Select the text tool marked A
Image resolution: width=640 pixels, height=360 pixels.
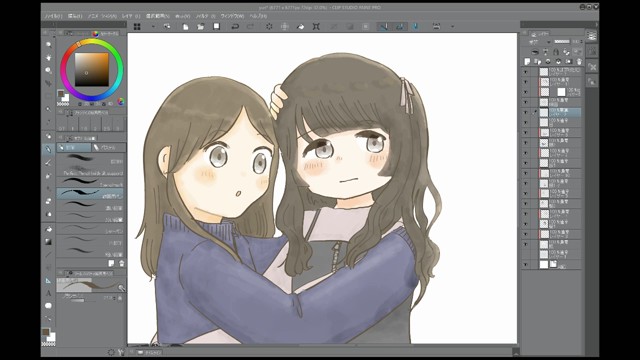click(x=48, y=293)
